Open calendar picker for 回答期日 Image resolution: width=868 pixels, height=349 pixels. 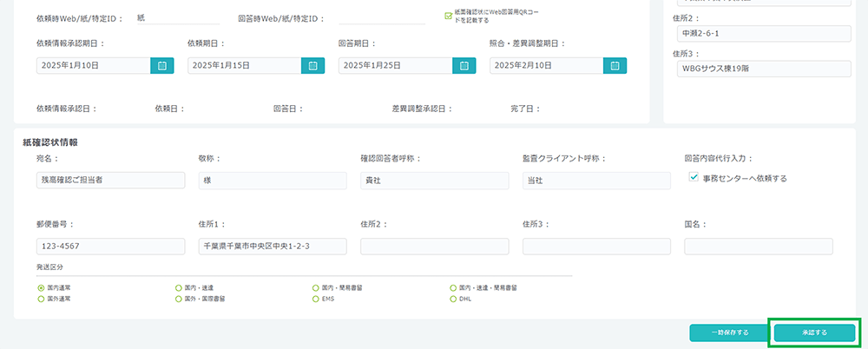pyautogui.click(x=464, y=65)
